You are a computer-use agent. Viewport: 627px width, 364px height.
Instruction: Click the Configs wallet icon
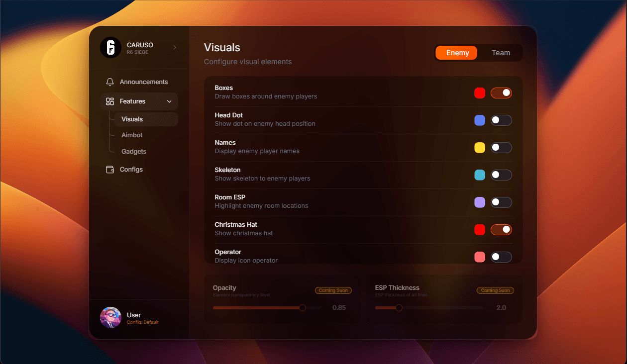point(110,170)
